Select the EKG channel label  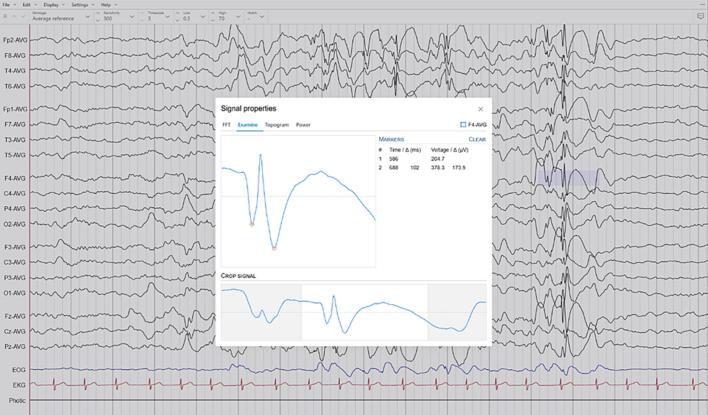19,385
